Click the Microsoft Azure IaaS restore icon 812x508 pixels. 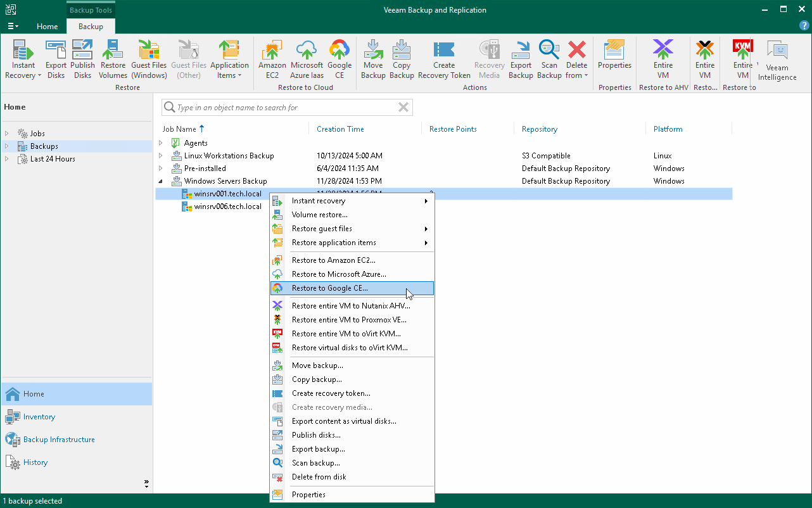click(x=307, y=57)
